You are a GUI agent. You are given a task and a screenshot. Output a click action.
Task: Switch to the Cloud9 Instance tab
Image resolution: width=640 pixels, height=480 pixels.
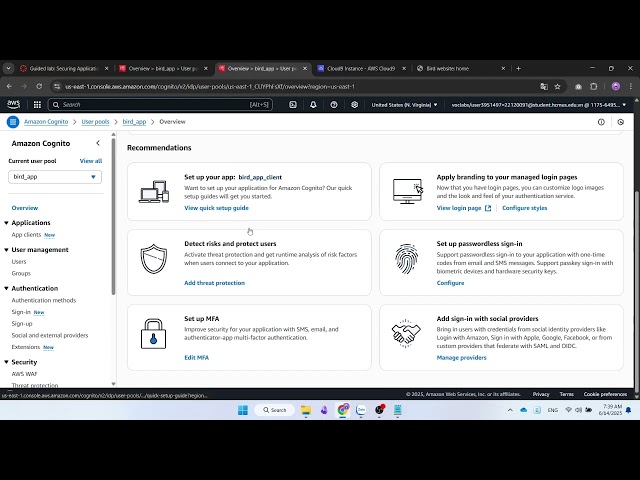point(361,69)
